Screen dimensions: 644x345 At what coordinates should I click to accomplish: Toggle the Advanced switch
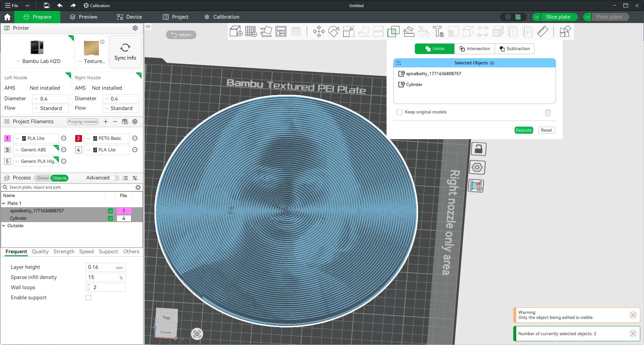pos(115,178)
